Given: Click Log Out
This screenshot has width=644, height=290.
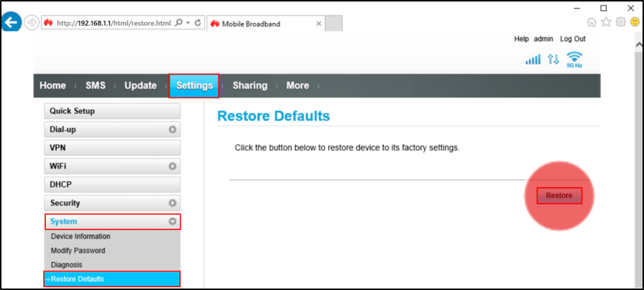Looking at the screenshot, I should pyautogui.click(x=572, y=39).
